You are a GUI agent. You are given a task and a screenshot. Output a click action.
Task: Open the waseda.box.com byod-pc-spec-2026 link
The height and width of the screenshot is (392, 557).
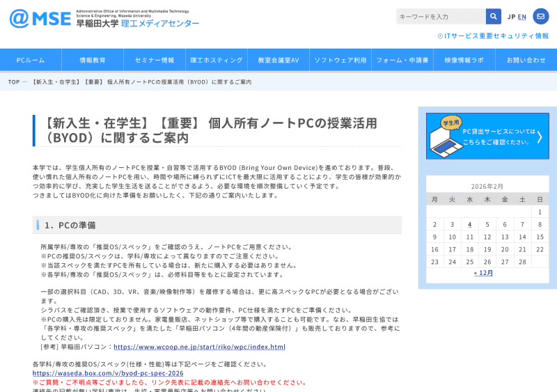108,373
